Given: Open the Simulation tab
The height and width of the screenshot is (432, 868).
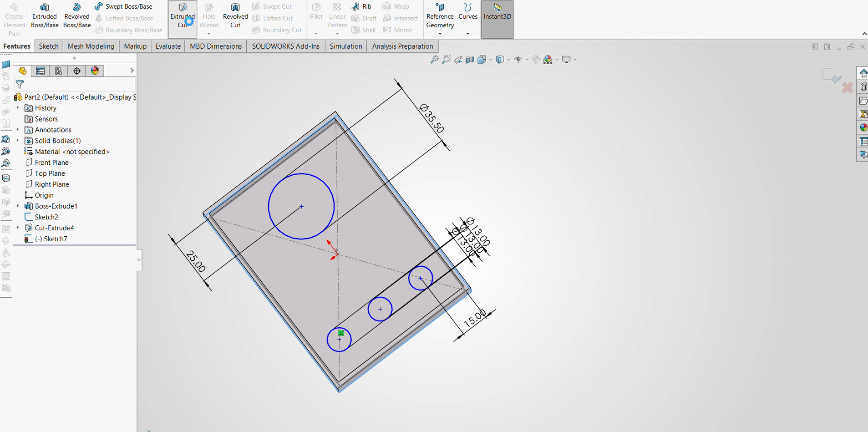Looking at the screenshot, I should click(346, 46).
